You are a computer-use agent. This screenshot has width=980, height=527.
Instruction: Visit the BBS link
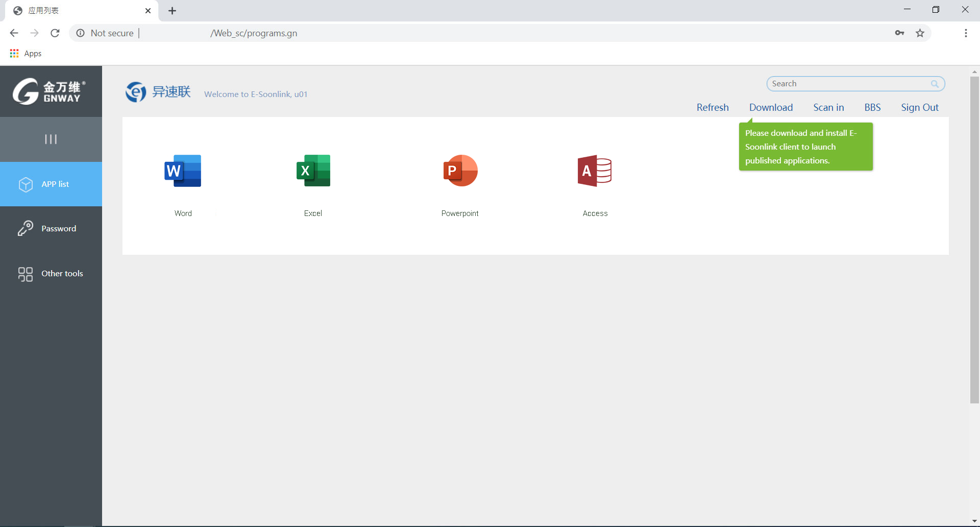pos(872,107)
